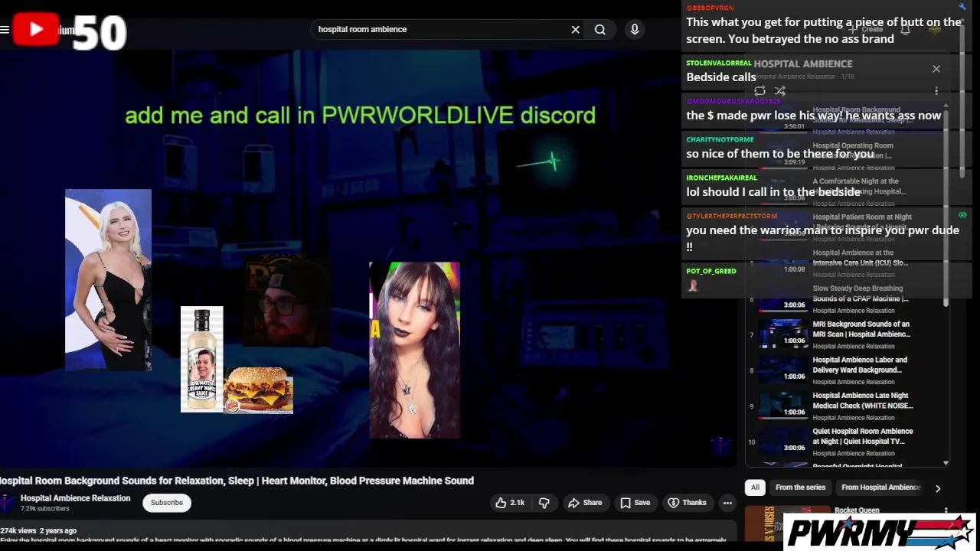Click dark-haired woman photo overlay
Image resolution: width=980 pixels, height=551 pixels.
(414, 350)
